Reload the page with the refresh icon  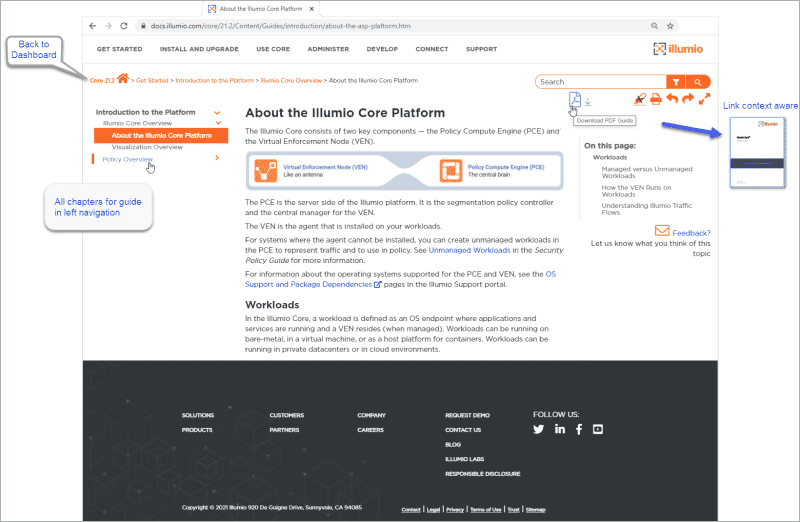pos(124,26)
